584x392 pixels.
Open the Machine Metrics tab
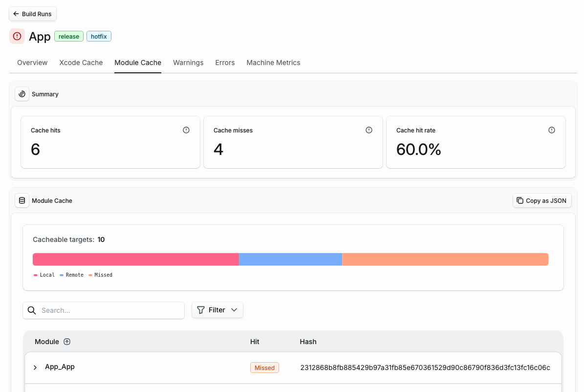(273, 63)
